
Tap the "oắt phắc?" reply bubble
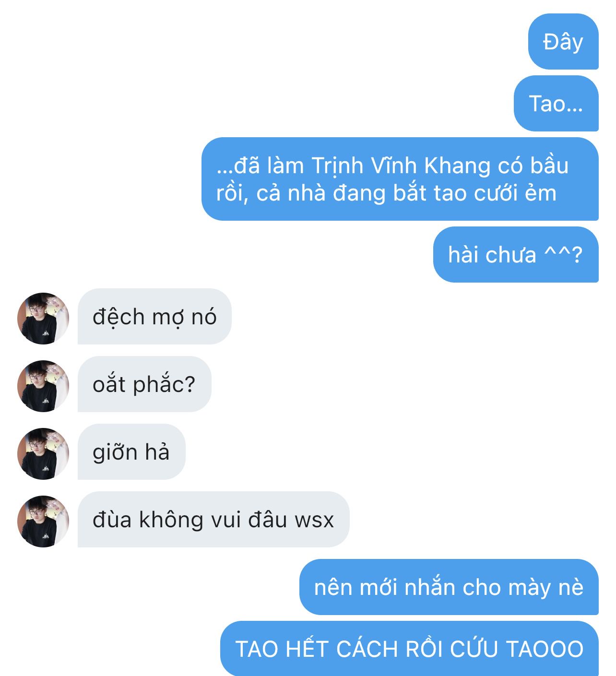[x=144, y=384]
